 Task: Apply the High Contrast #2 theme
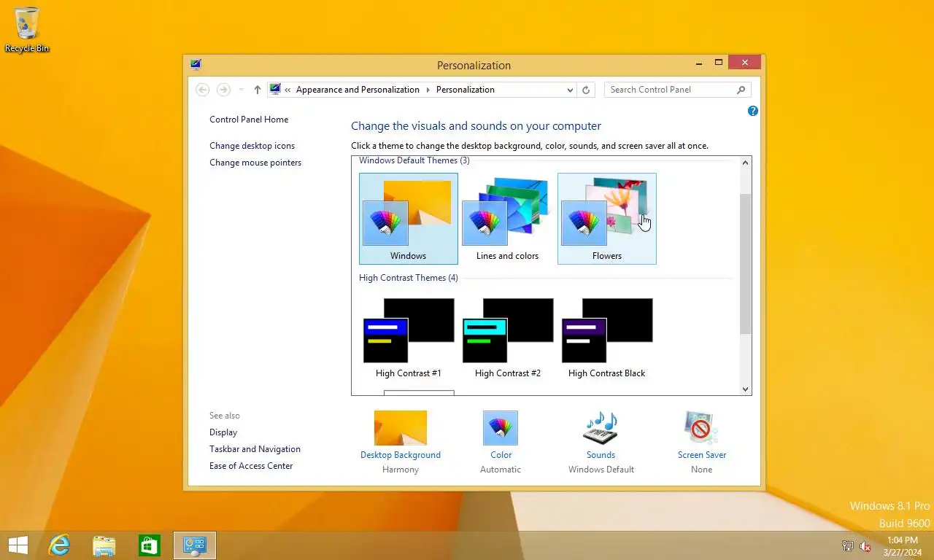tap(508, 338)
